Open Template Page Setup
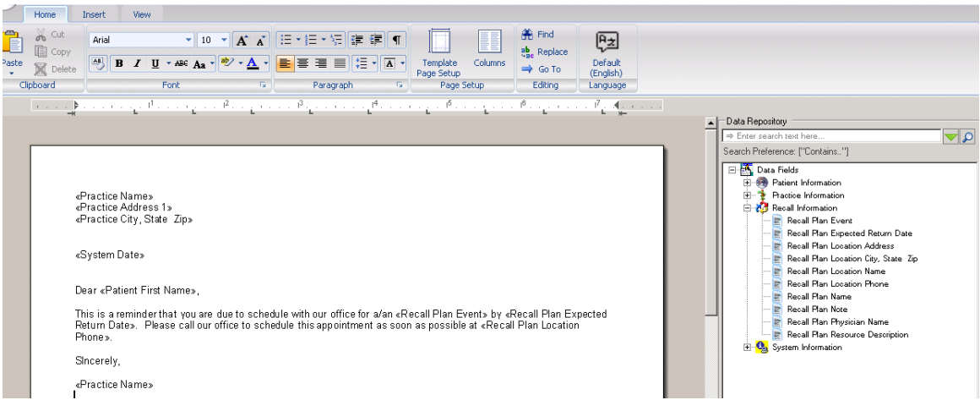 [x=438, y=53]
